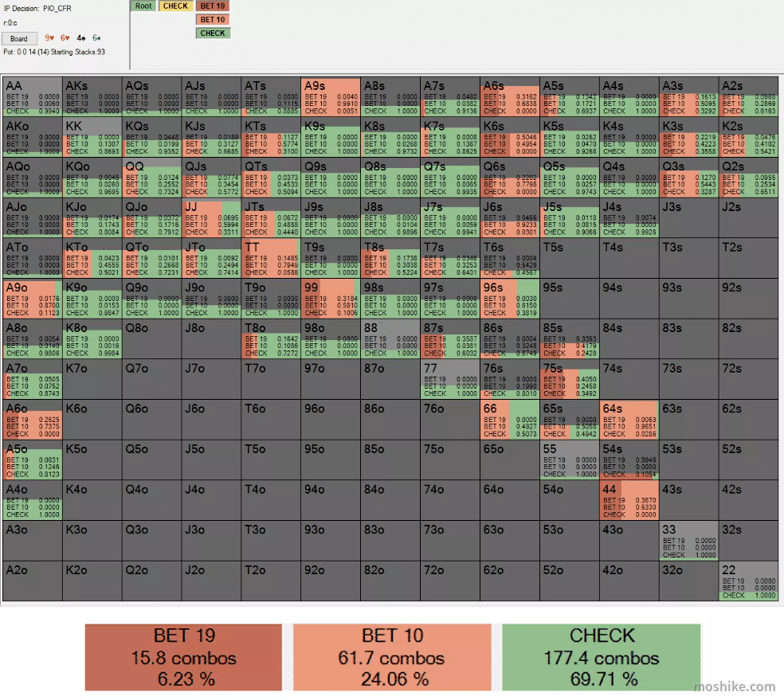This screenshot has height=700, width=784.
Task: Select the A9s hand cell
Action: point(331,97)
